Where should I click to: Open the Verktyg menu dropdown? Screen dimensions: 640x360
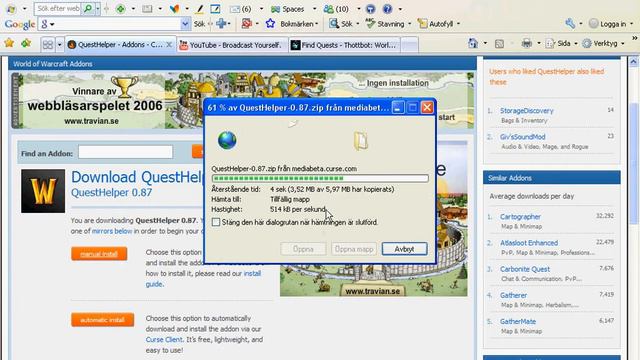(x=622, y=43)
